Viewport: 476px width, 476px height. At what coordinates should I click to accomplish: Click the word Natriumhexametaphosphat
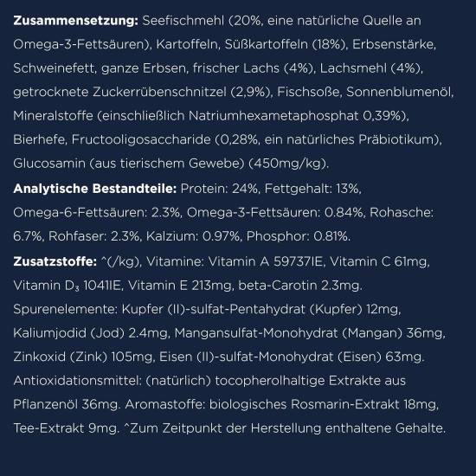(x=273, y=116)
